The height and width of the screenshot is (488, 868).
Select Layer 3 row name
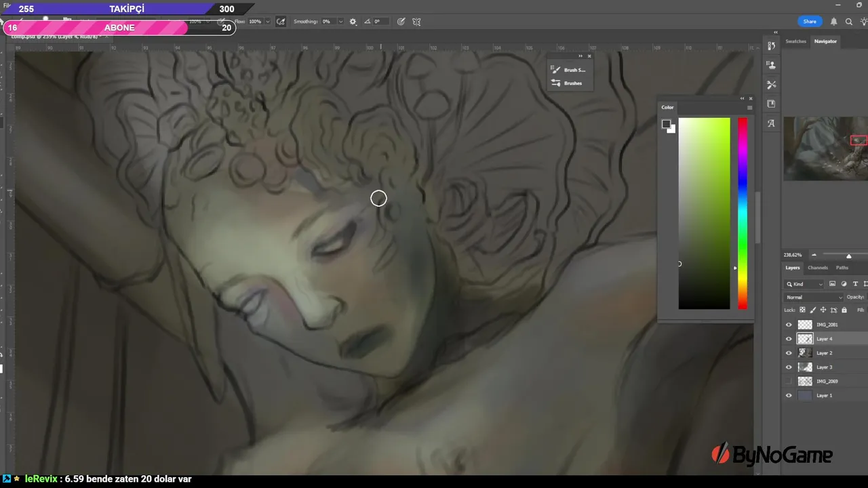click(824, 367)
